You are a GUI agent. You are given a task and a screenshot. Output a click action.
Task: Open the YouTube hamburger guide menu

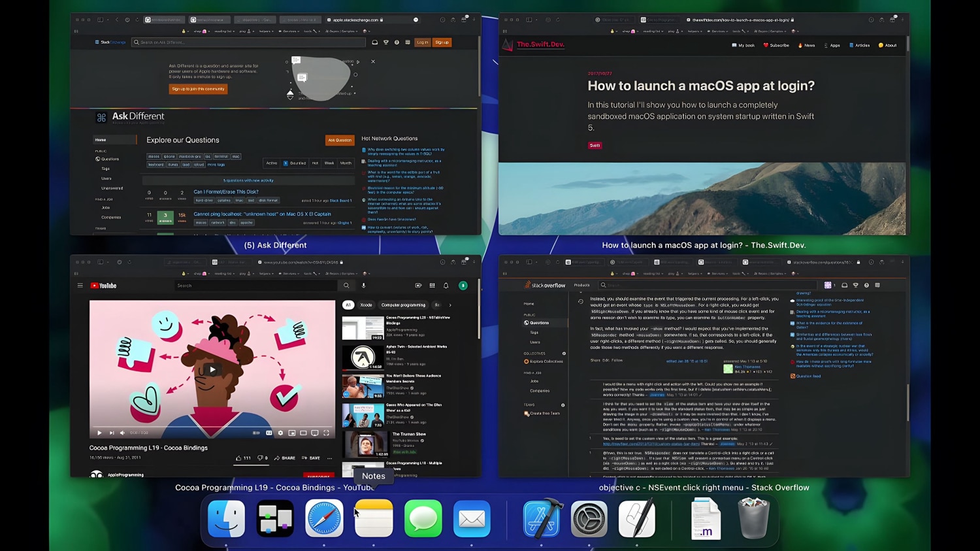point(80,286)
